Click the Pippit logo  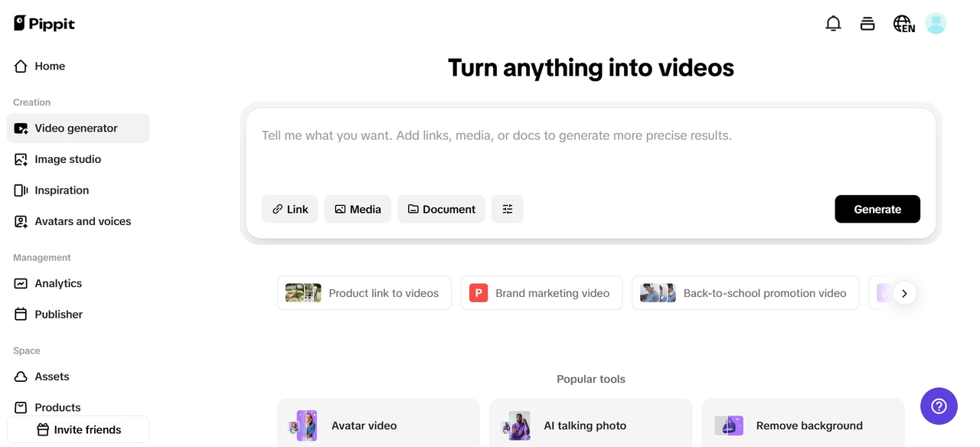[44, 24]
